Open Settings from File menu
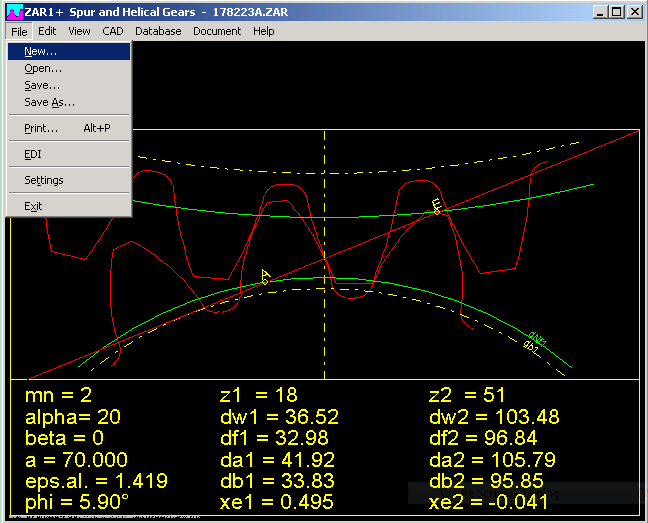The image size is (648, 523). (x=69, y=180)
